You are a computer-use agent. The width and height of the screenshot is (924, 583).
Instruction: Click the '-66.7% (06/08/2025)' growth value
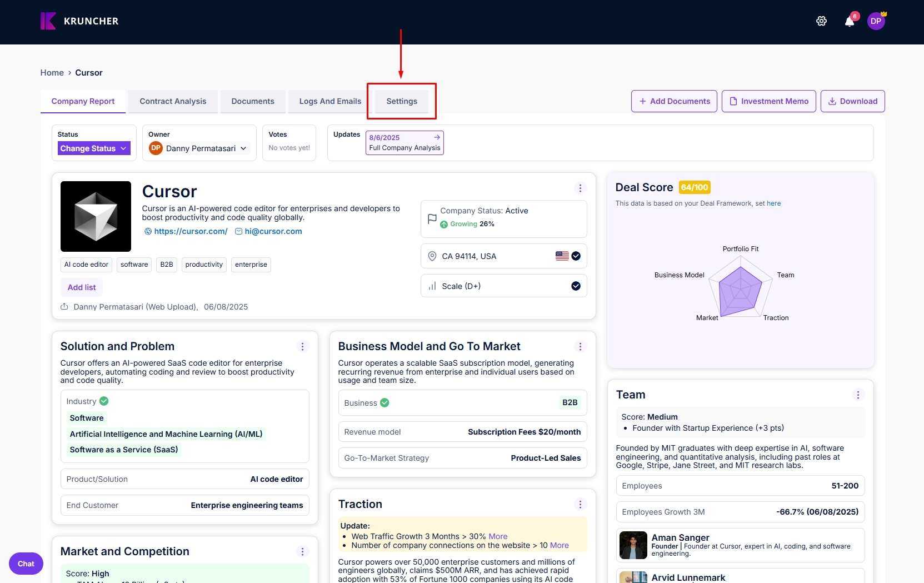point(817,512)
